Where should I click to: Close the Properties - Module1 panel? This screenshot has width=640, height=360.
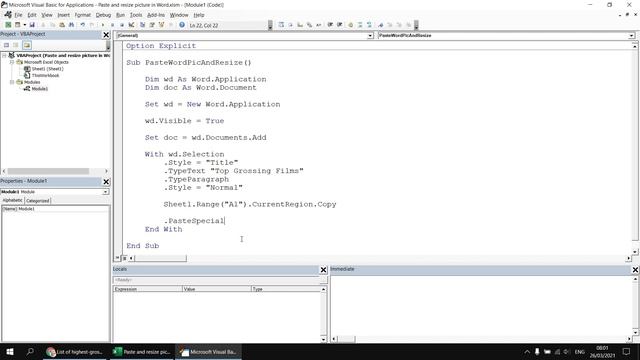click(x=106, y=182)
